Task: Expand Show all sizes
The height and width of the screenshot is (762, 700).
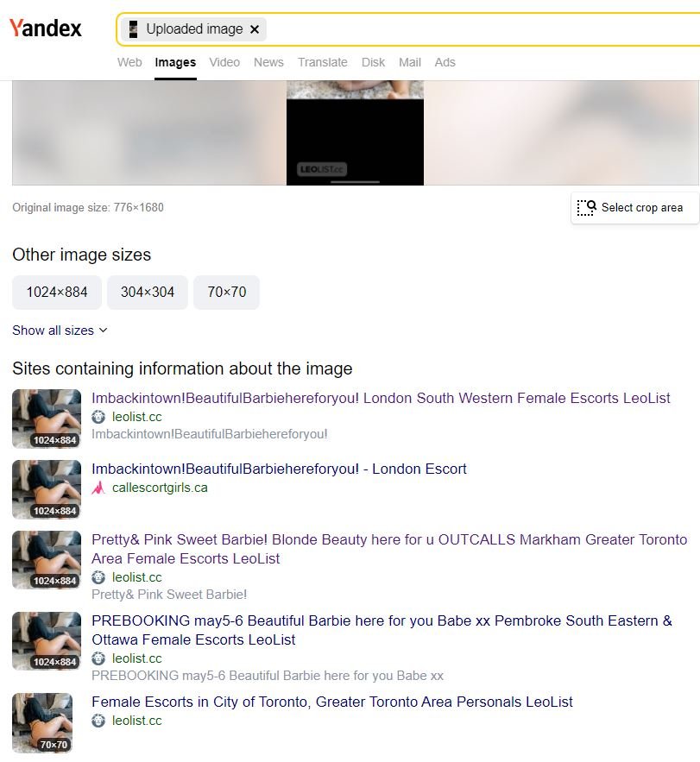Action: [60, 331]
